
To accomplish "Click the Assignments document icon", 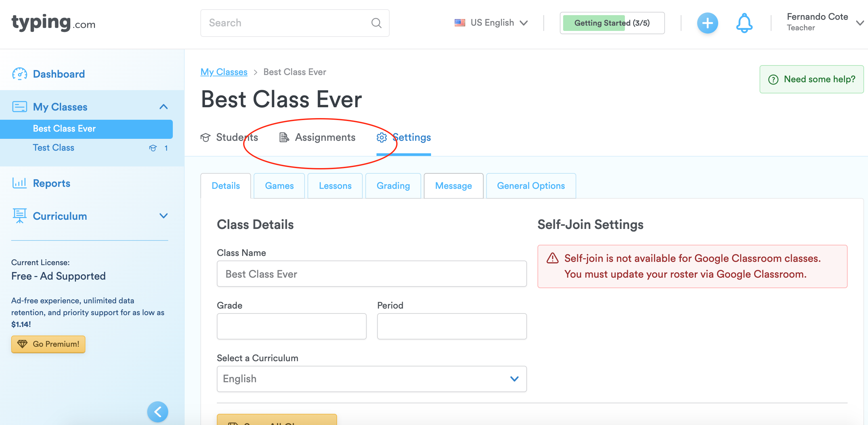I will pyautogui.click(x=284, y=137).
